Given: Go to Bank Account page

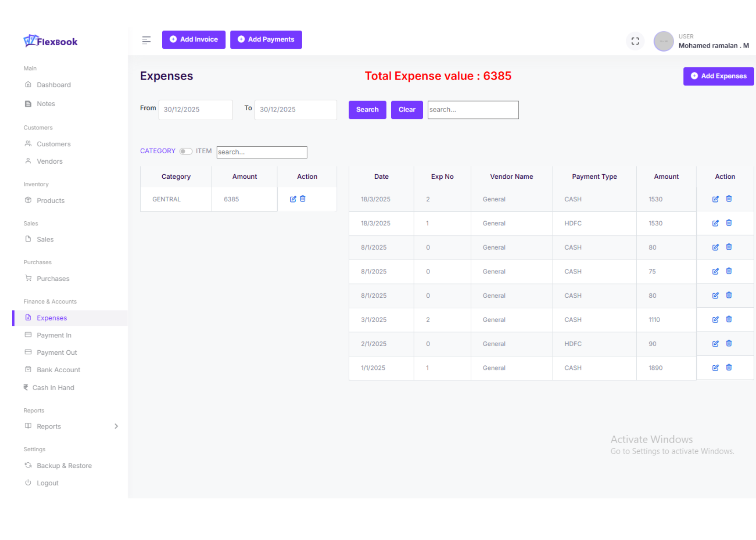Looking at the screenshot, I should (x=58, y=370).
